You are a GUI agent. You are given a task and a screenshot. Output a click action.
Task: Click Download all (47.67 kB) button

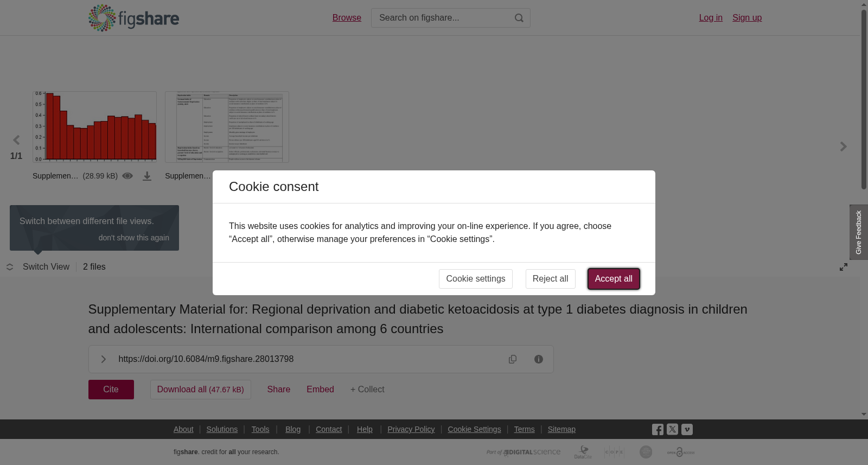pyautogui.click(x=201, y=390)
